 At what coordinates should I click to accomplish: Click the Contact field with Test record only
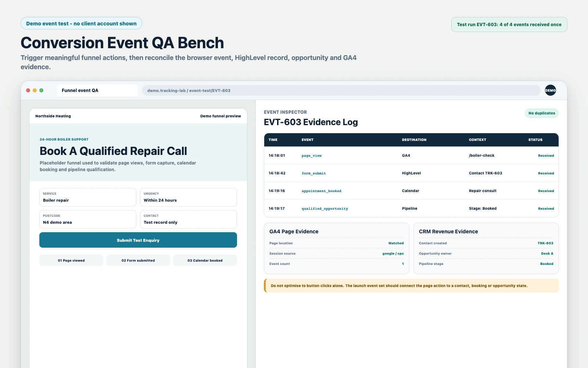point(189,219)
